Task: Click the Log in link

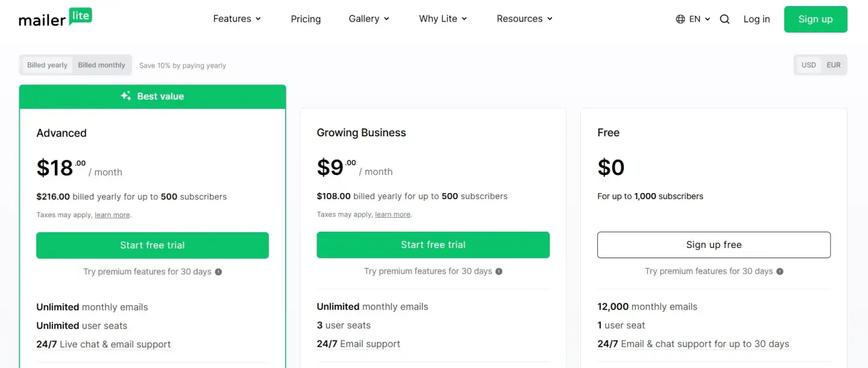Action: pyautogui.click(x=756, y=19)
